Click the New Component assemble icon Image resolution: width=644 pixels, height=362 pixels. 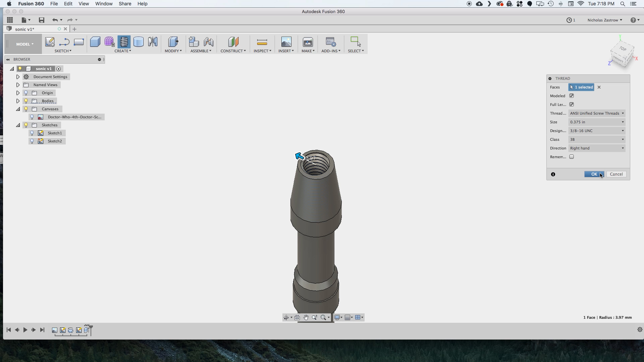[194, 42]
